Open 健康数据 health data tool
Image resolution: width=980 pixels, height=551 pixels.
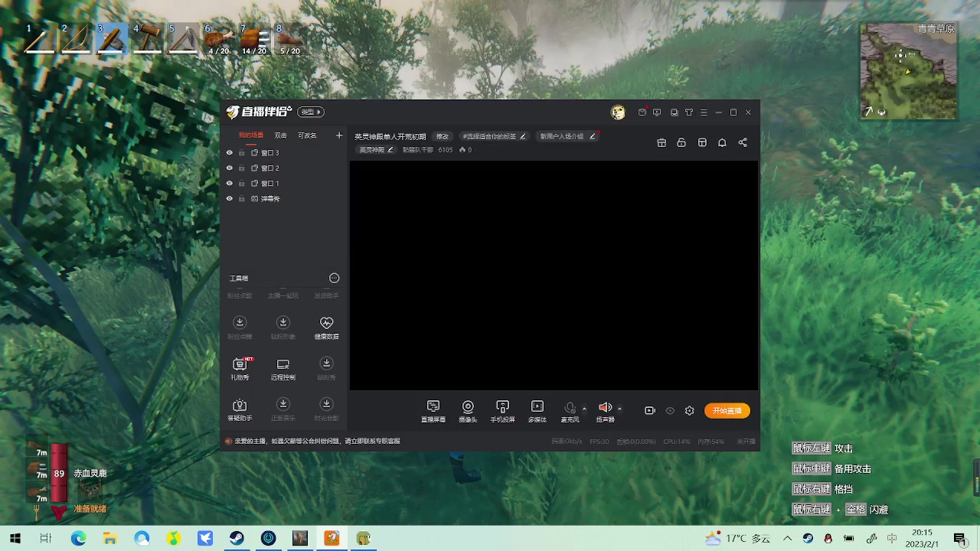click(x=327, y=328)
